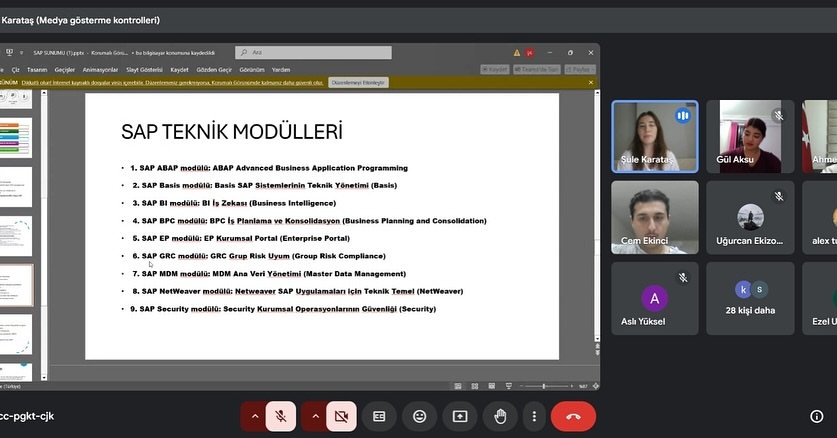Open Kaydet tab in PowerPoint ribbon
Image resolution: width=837 pixels, height=438 pixels.
point(179,70)
